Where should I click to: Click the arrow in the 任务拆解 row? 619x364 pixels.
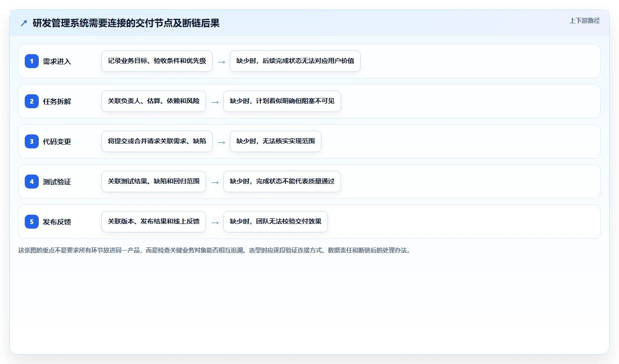click(x=215, y=102)
